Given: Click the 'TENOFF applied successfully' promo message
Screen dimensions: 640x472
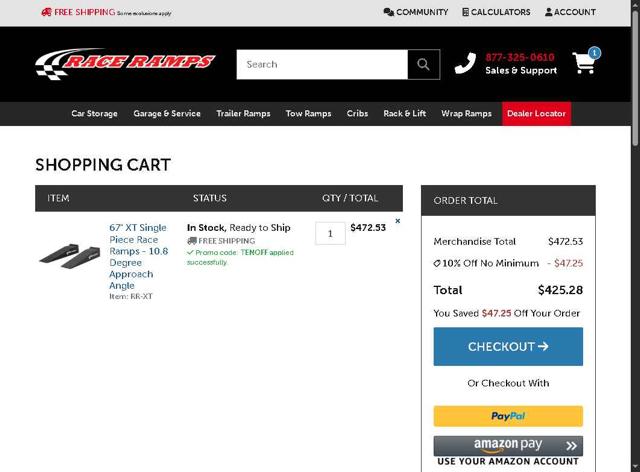Looking at the screenshot, I should click(240, 257).
